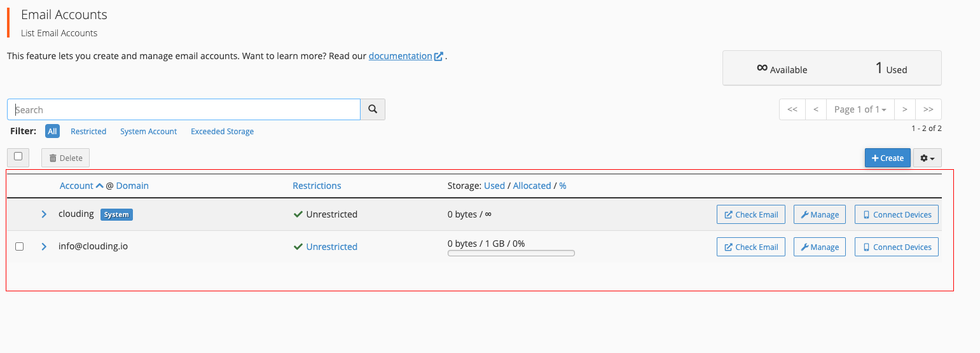The image size is (980, 353).
Task: Open the gear settings dropdown
Action: pyautogui.click(x=927, y=158)
